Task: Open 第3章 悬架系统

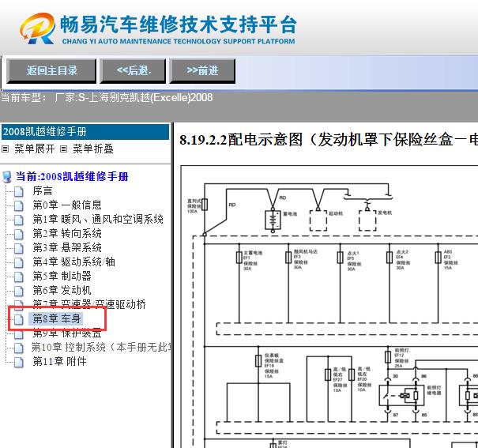Action: [x=67, y=247]
